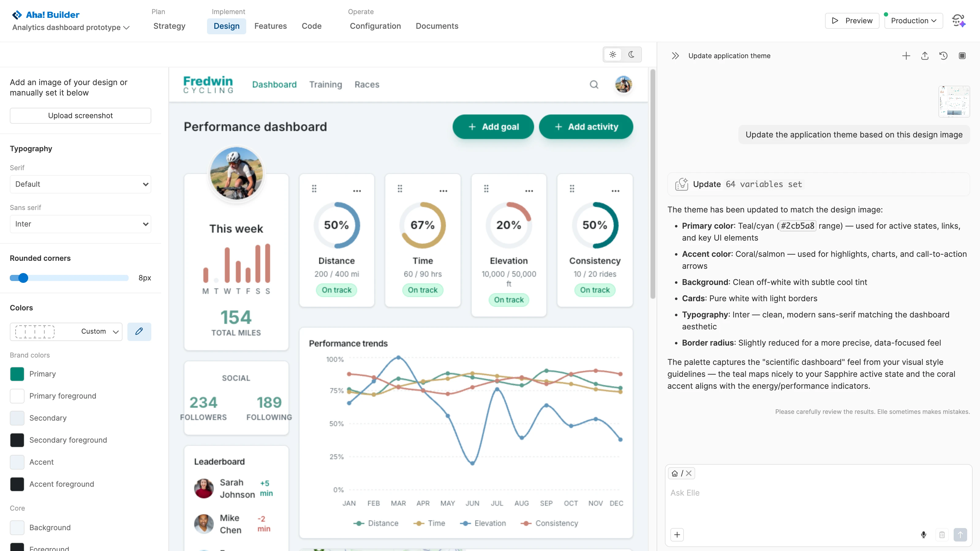Expand the Production environment dropdown
980x551 pixels.
(x=914, y=21)
